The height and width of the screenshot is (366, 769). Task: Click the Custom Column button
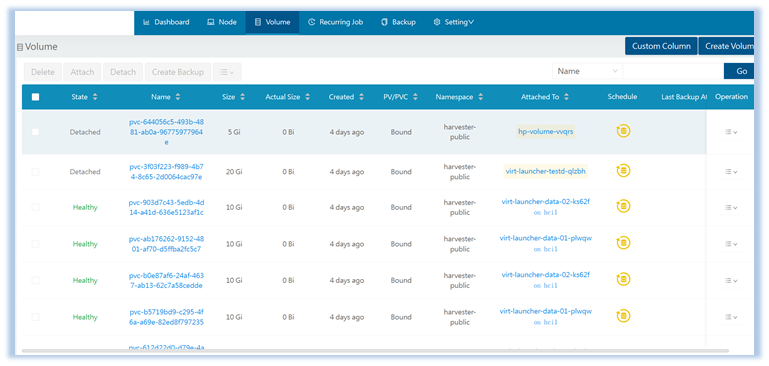(x=661, y=46)
